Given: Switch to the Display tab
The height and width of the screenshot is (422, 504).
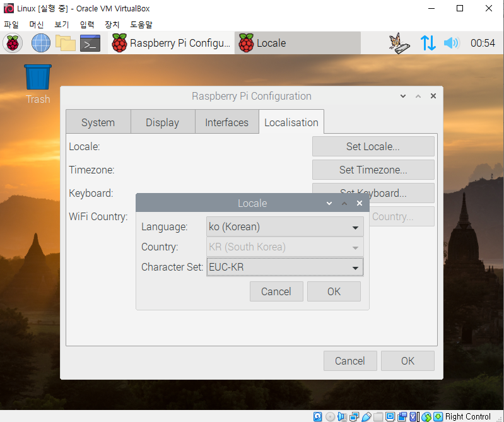Looking at the screenshot, I should (162, 122).
